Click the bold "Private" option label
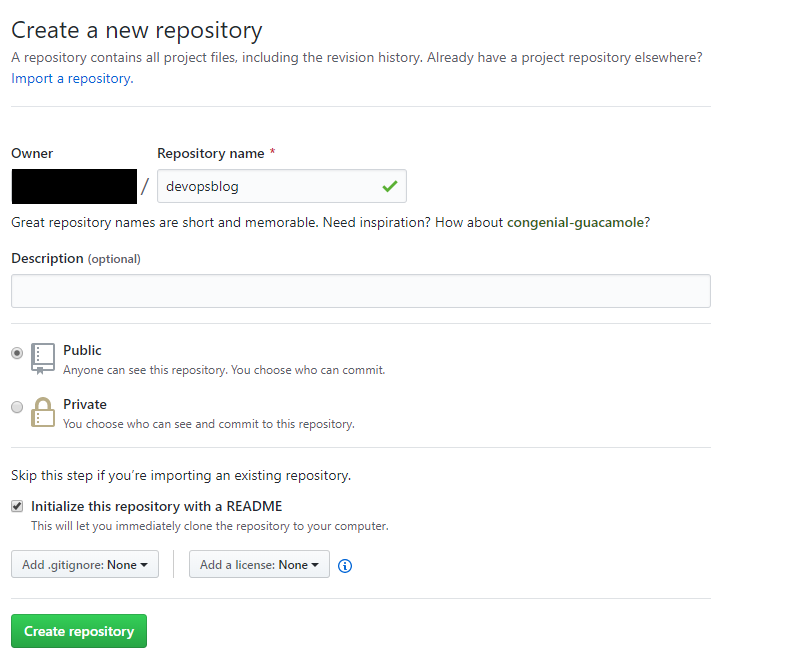The width and height of the screenshot is (800, 655). pyautogui.click(x=84, y=405)
